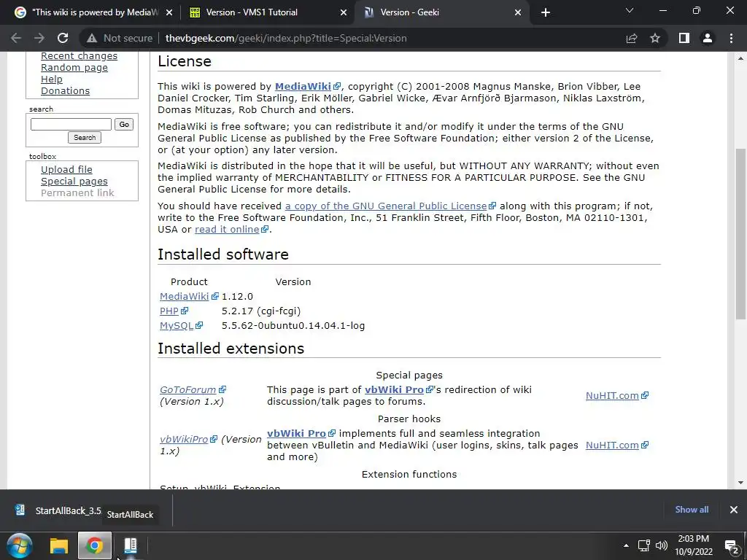Click the page vertical scrollbar thumb
The width and height of the screenshot is (747, 560).
(740, 233)
